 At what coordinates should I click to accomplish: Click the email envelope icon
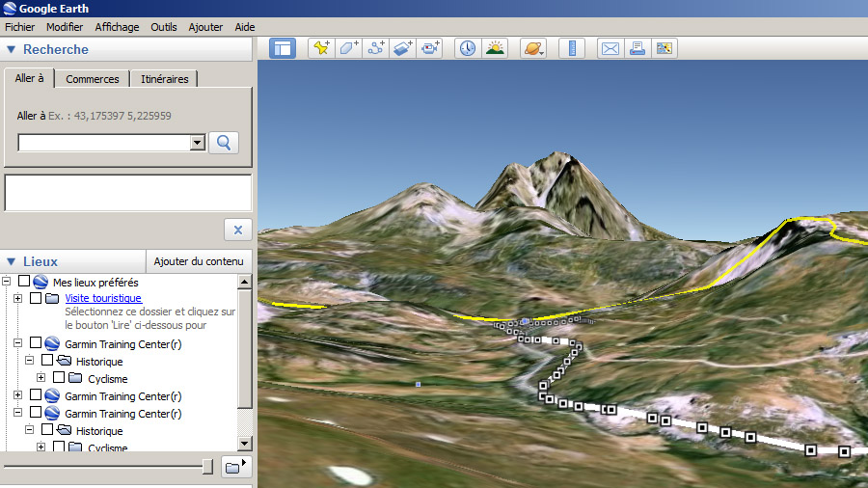click(610, 47)
